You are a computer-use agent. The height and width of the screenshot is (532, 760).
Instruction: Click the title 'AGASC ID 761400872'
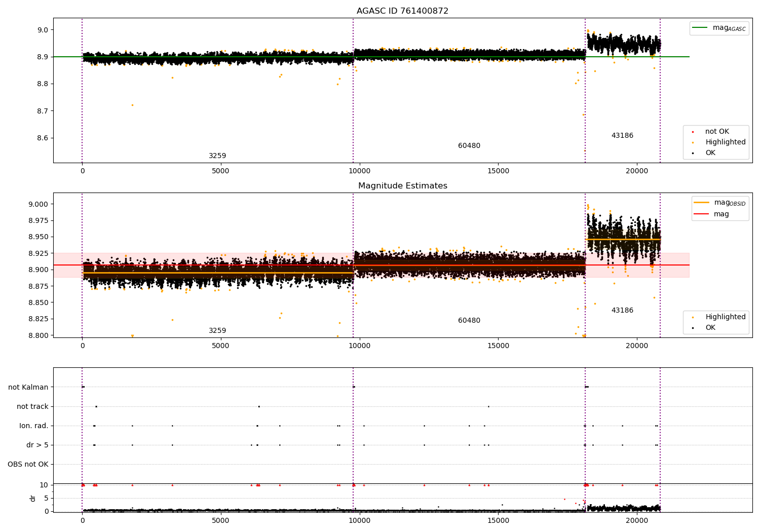[402, 11]
